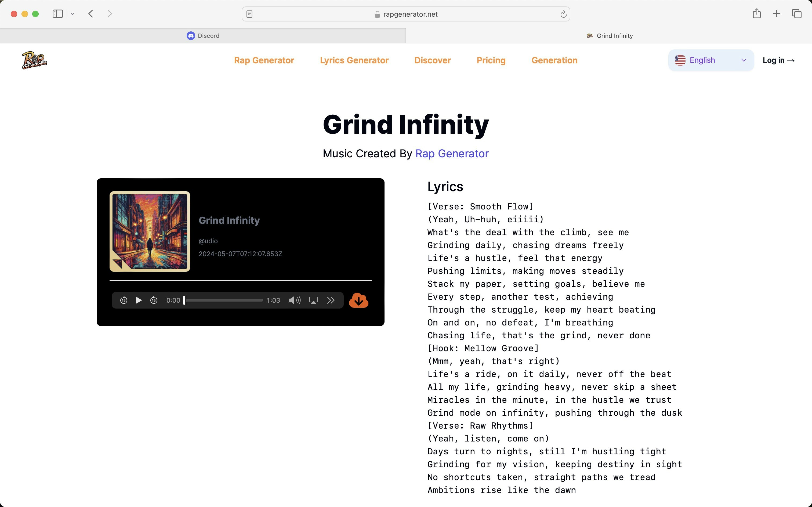
Task: Skip forward 15 seconds in player
Action: click(154, 300)
